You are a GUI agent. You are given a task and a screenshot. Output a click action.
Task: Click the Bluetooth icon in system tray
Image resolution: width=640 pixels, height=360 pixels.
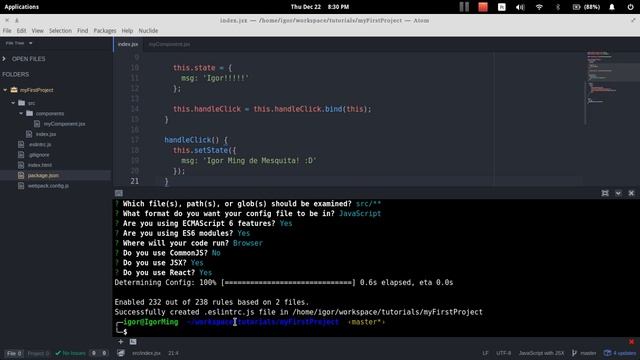point(558,7)
